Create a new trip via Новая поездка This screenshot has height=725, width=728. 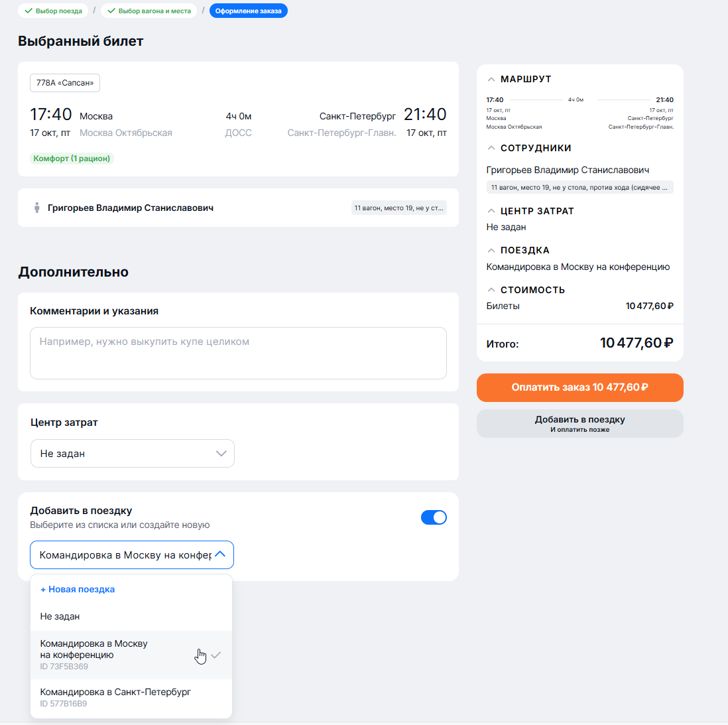click(x=78, y=589)
